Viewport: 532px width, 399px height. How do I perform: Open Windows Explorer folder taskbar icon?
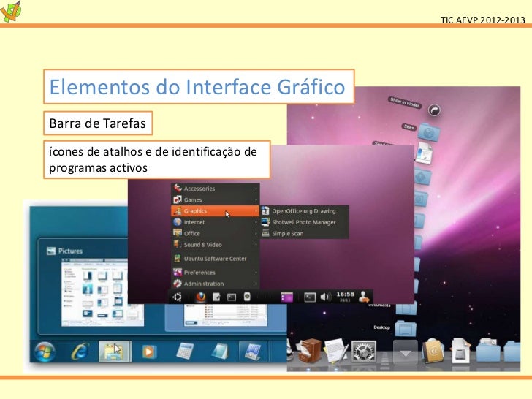[114, 351]
